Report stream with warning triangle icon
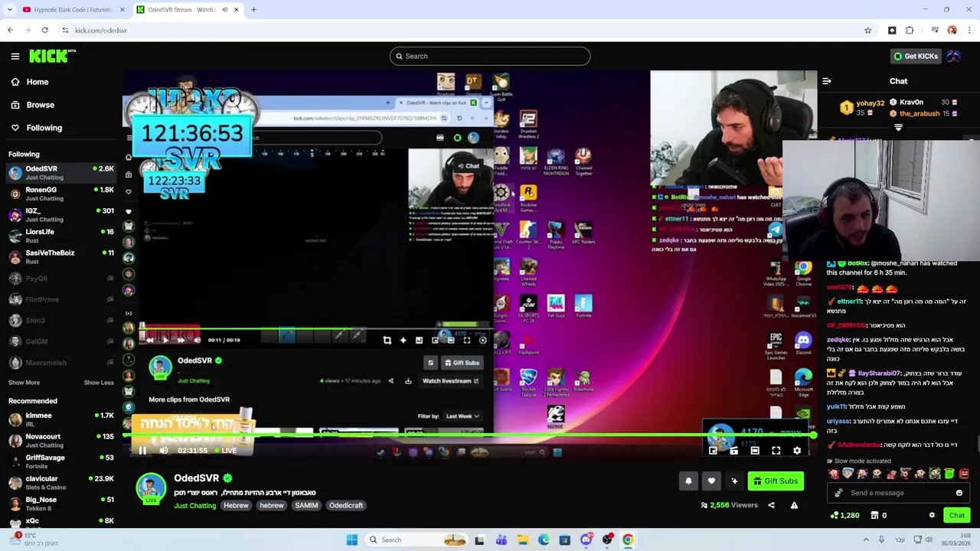The height and width of the screenshot is (551, 980). tap(794, 505)
